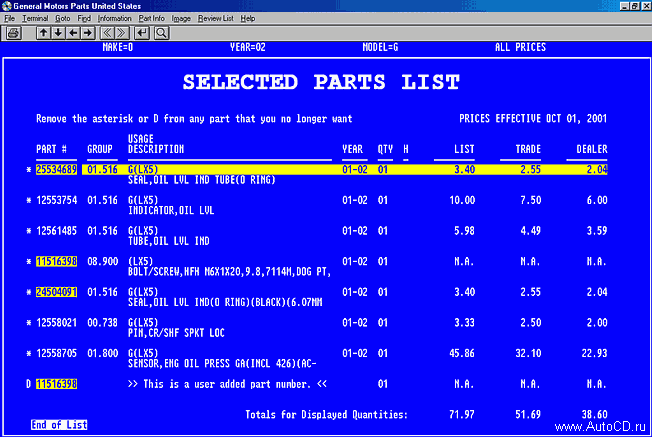Viewport: 652px width, 437px height.
Task: Click the enter/return arrow toolbar icon
Action: pos(142,33)
